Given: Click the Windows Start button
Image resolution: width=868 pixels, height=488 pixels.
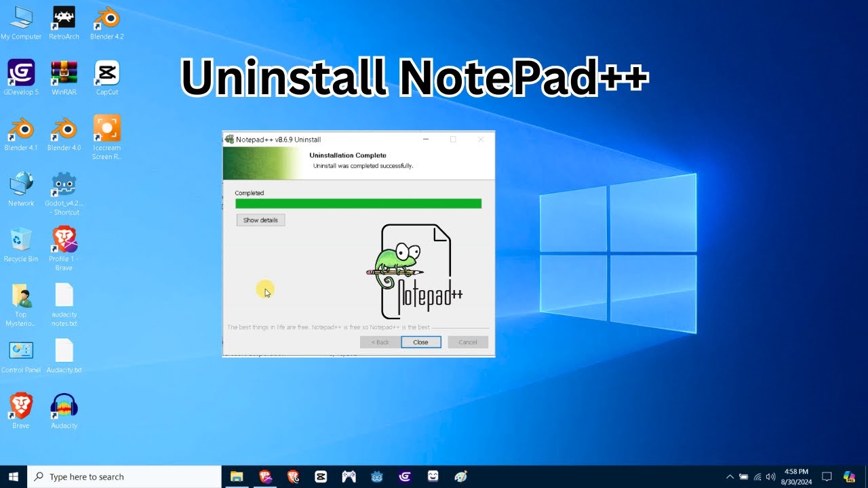Looking at the screenshot, I should (13, 476).
